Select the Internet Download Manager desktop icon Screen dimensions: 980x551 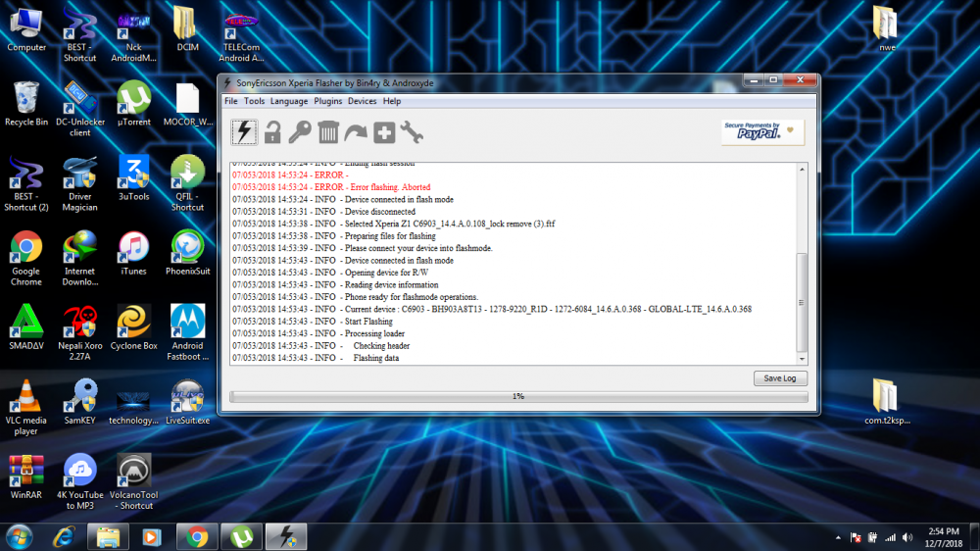[x=80, y=258]
